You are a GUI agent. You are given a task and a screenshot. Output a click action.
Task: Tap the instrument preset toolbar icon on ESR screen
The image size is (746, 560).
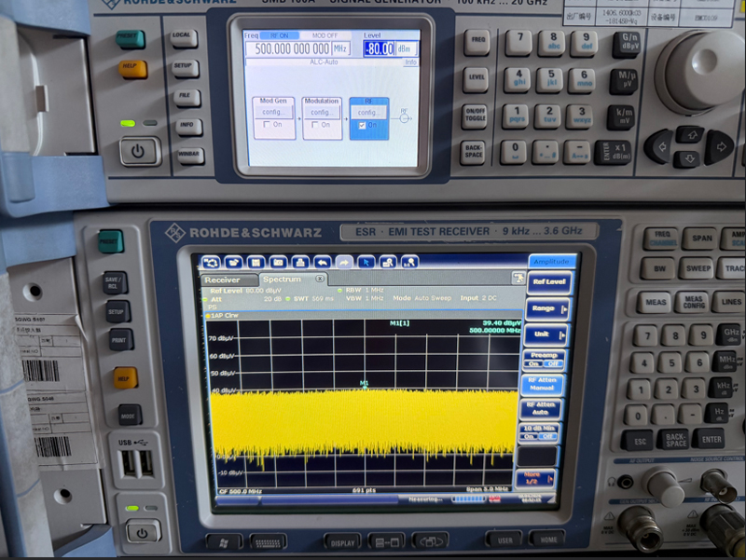pos(211,263)
